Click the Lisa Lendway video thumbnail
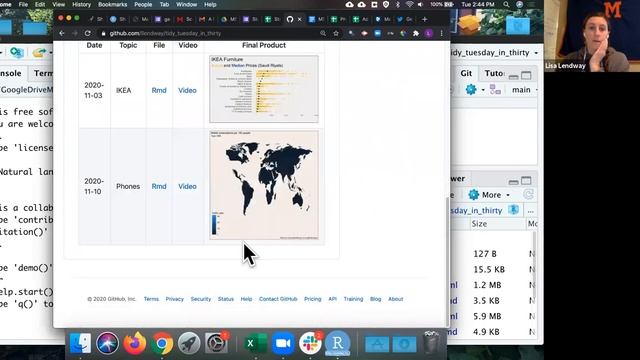Viewport: 640px width, 360px height. pyautogui.click(x=592, y=36)
